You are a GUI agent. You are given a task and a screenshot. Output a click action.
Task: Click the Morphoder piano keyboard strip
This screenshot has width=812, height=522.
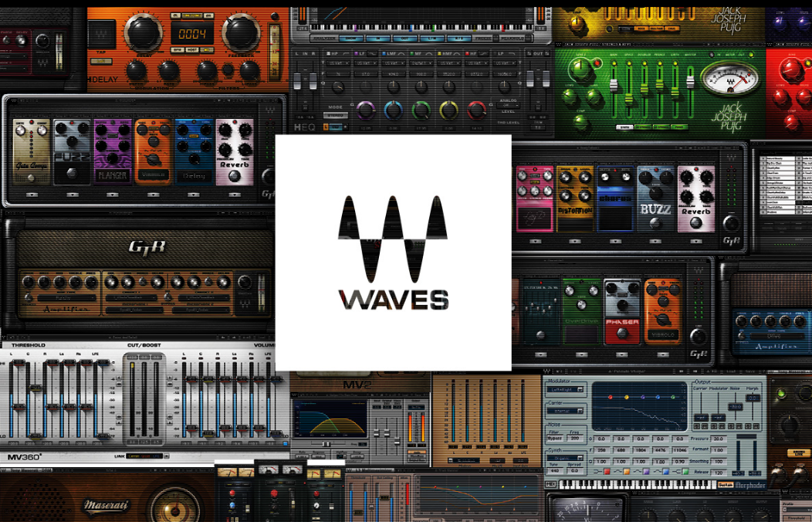click(638, 485)
